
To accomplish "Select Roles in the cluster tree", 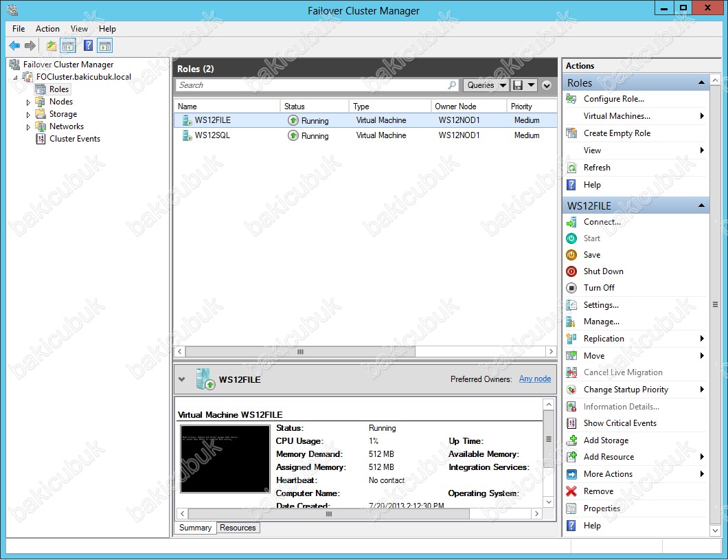I will click(59, 89).
